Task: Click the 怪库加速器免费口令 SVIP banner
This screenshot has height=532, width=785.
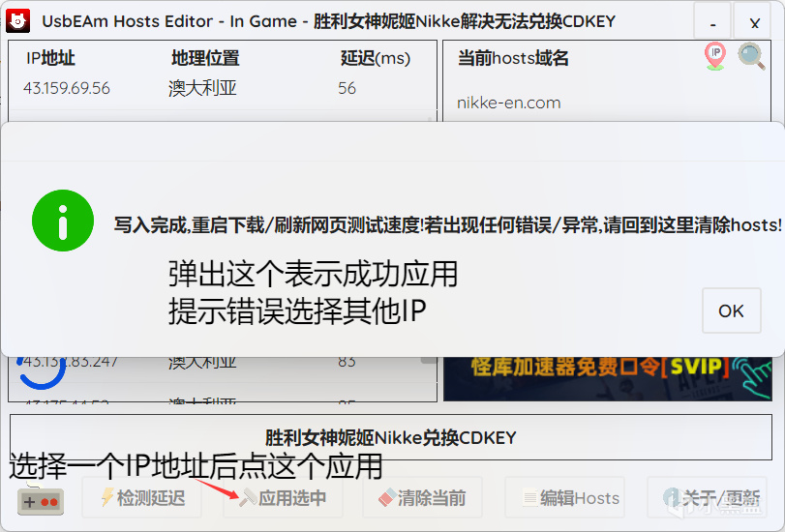Action: click(x=607, y=378)
